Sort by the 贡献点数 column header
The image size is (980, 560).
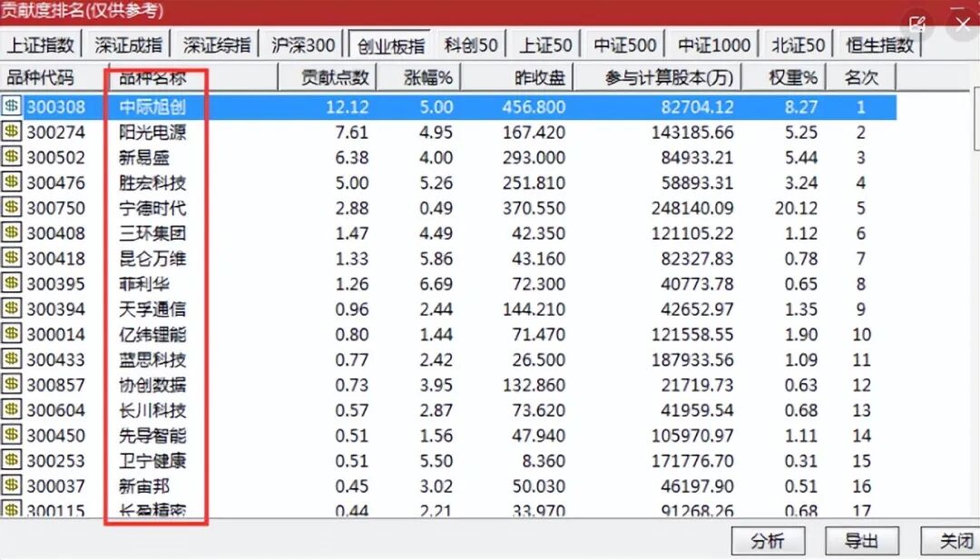(328, 77)
